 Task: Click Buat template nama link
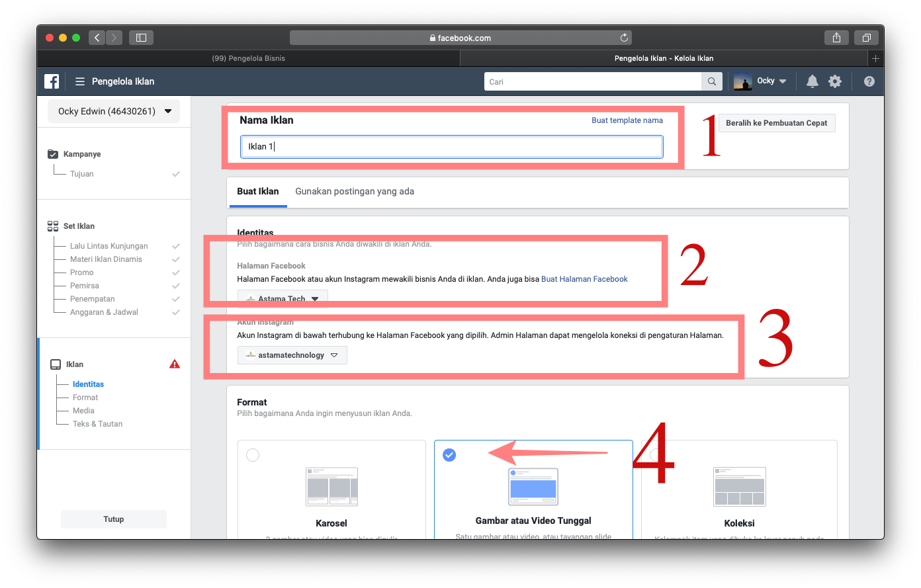[x=627, y=120]
